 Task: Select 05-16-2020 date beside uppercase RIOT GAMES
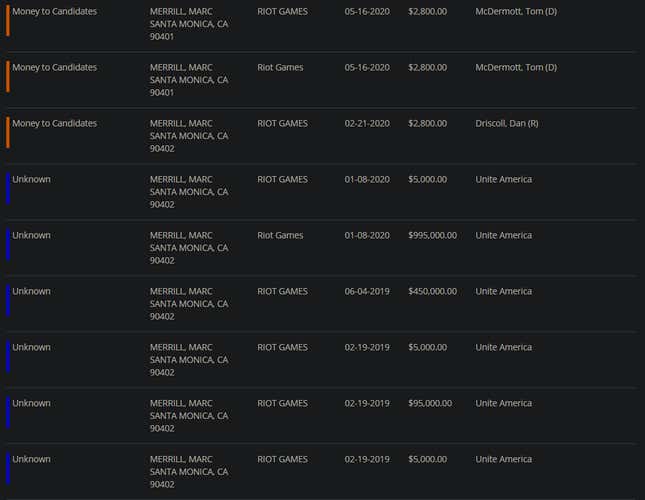(367, 12)
